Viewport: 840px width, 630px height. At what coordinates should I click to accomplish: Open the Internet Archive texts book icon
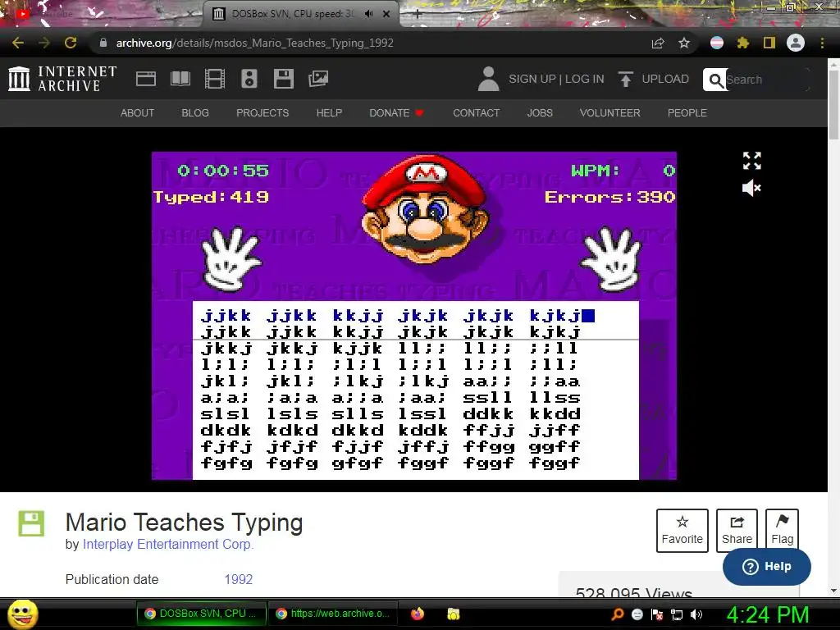click(180, 79)
